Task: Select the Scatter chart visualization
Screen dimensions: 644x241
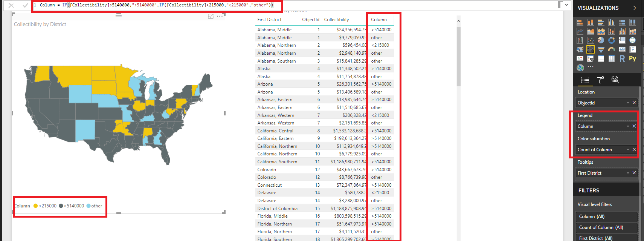Action: point(590,40)
